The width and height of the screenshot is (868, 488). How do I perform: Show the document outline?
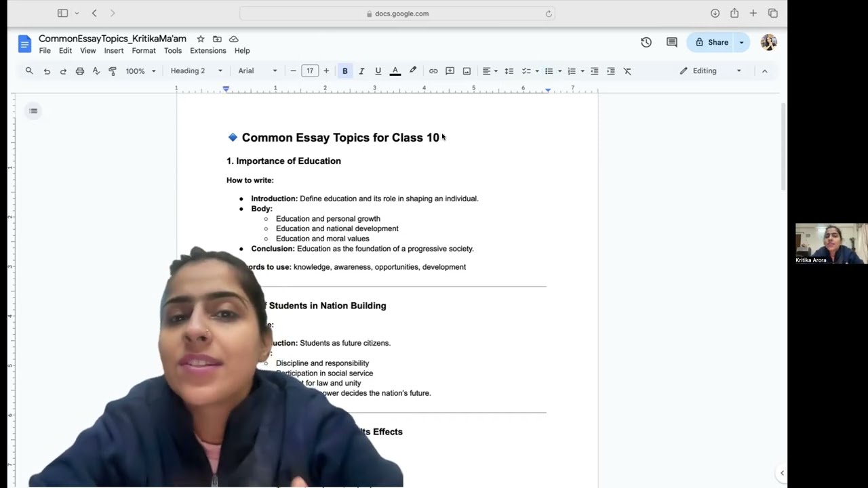click(33, 111)
